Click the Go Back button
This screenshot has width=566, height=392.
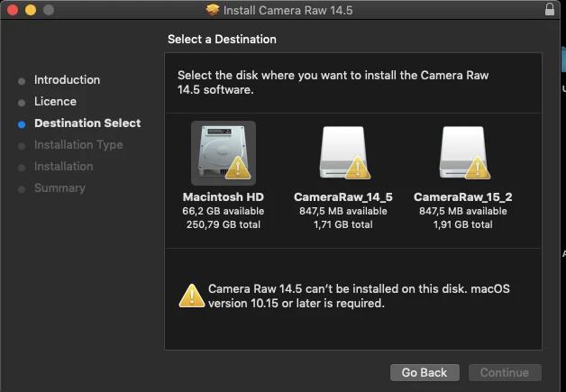pos(424,372)
